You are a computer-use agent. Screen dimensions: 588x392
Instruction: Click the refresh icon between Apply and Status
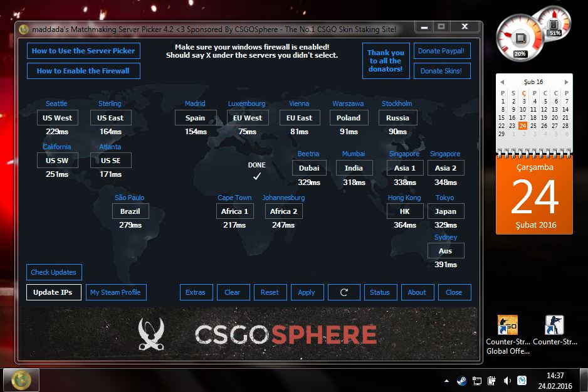click(344, 292)
